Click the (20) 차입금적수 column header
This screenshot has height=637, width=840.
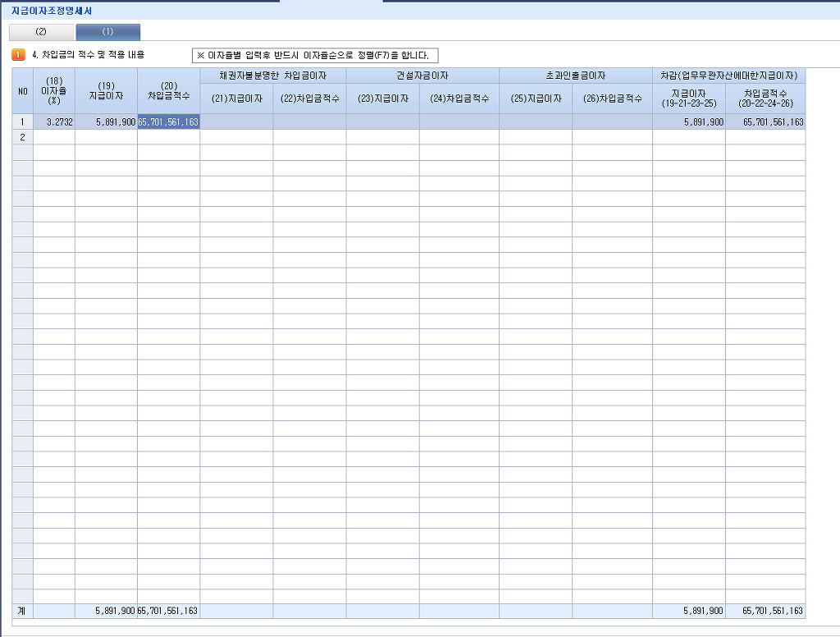tap(168, 90)
